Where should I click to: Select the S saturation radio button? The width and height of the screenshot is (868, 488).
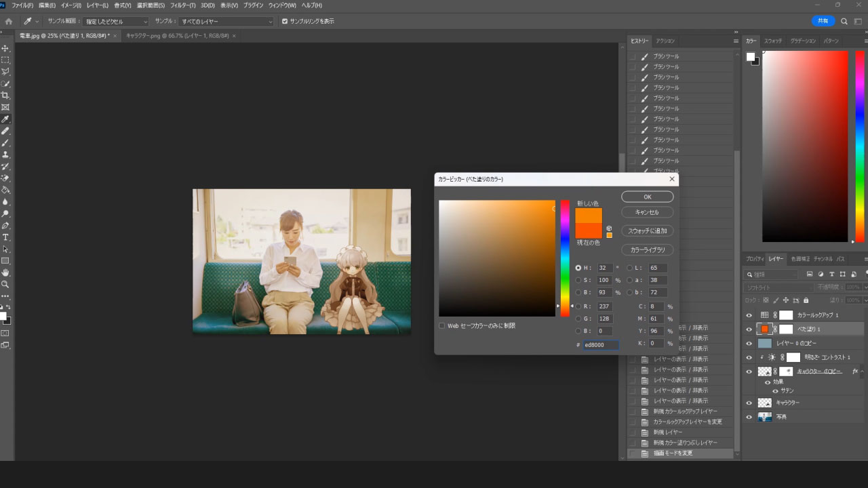point(578,280)
